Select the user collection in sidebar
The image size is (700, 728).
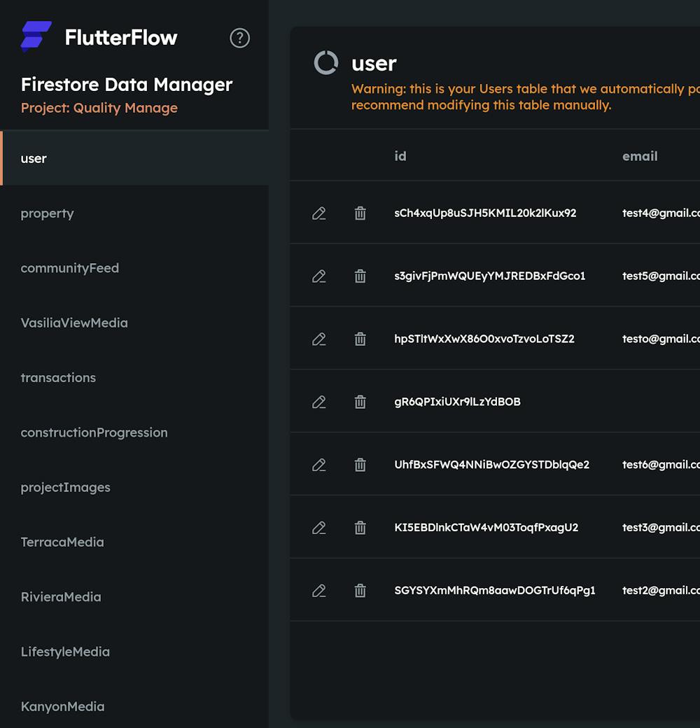point(134,158)
